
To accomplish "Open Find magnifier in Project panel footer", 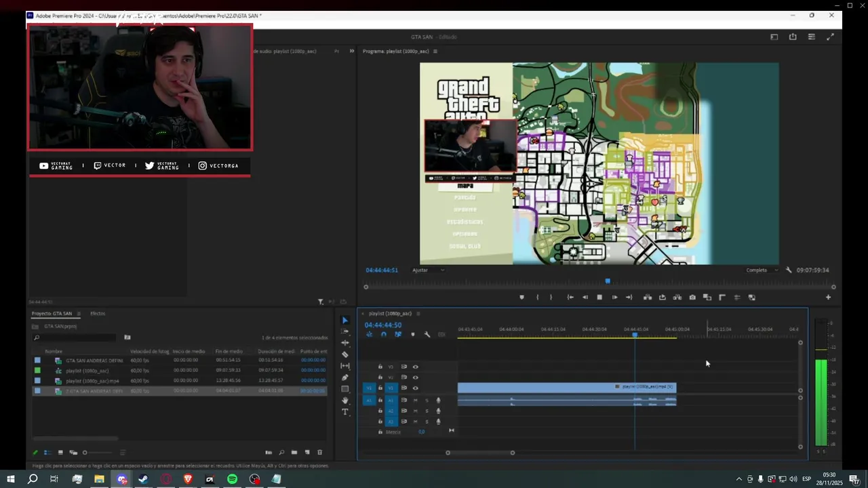I will tap(281, 452).
